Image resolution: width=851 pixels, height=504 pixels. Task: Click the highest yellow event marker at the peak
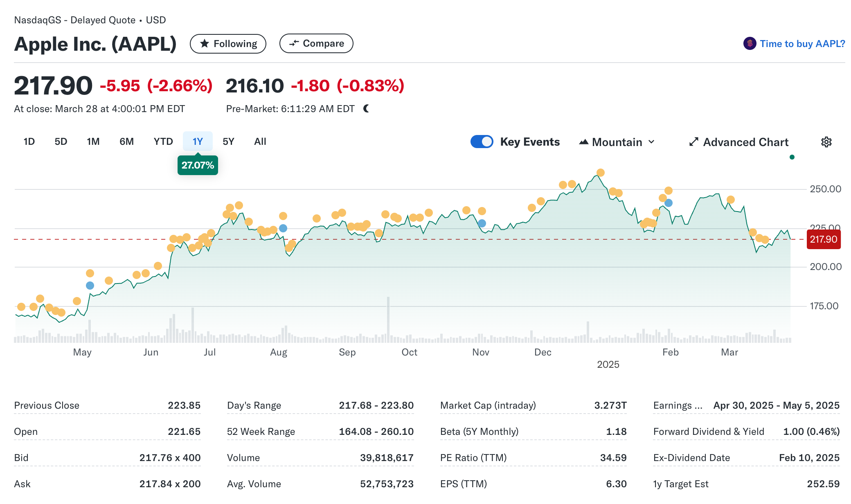pyautogui.click(x=600, y=173)
